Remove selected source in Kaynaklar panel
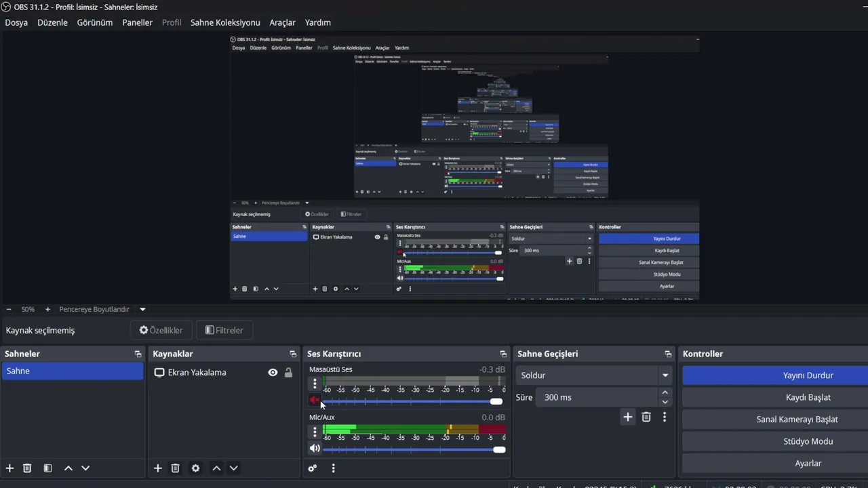Screen dimensions: 868x488 point(175,468)
